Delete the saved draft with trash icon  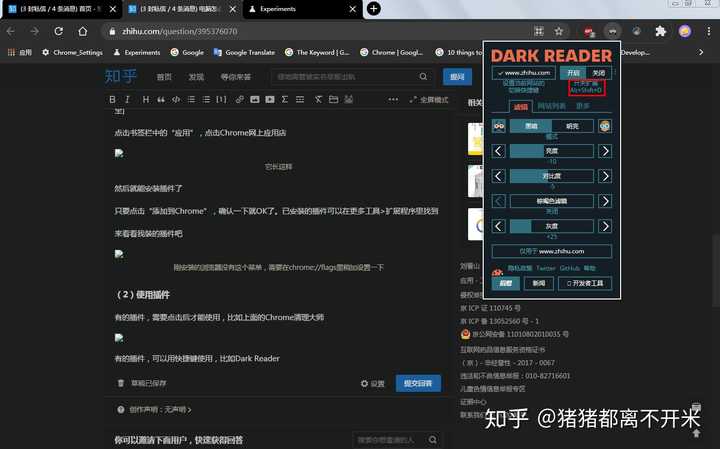point(121,383)
